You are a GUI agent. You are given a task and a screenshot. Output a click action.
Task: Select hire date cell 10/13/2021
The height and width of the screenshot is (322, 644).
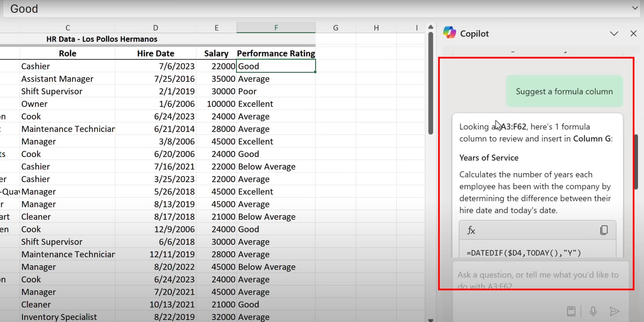point(155,305)
